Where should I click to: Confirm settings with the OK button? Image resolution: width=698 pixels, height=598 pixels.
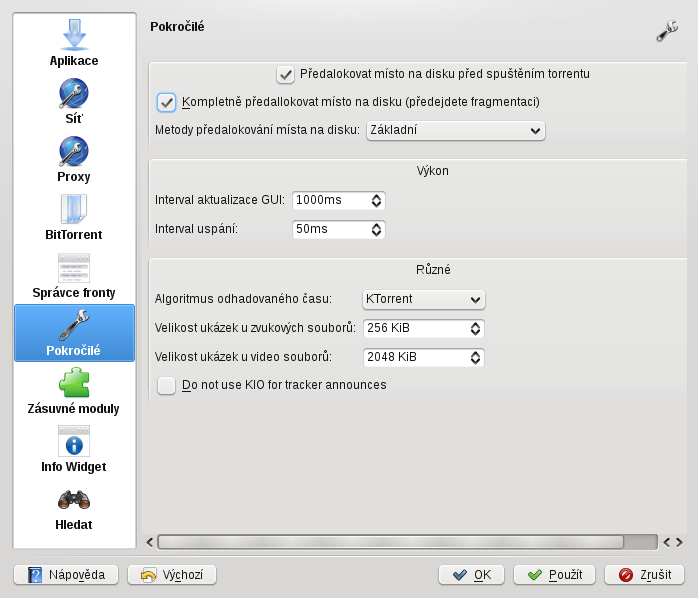(471, 575)
